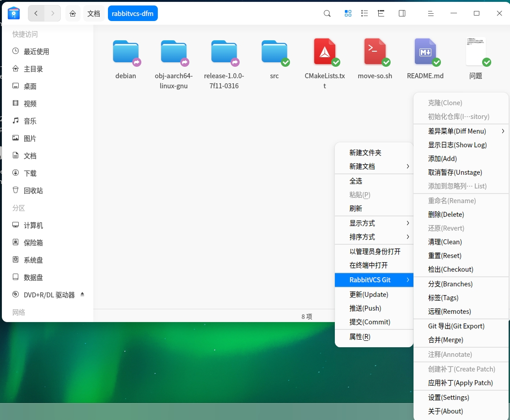510x420 pixels.
Task: Choose 提交(Commit) from context menu
Action: coord(374,322)
